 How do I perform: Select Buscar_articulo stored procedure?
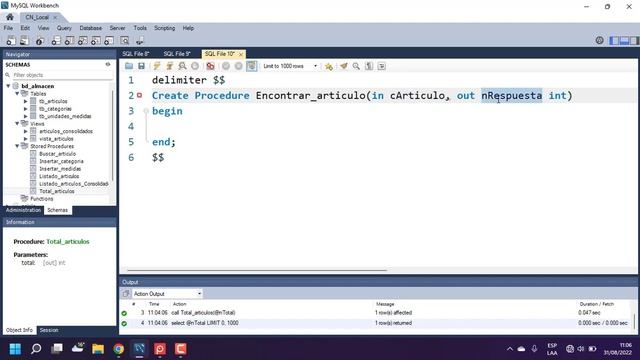58,154
